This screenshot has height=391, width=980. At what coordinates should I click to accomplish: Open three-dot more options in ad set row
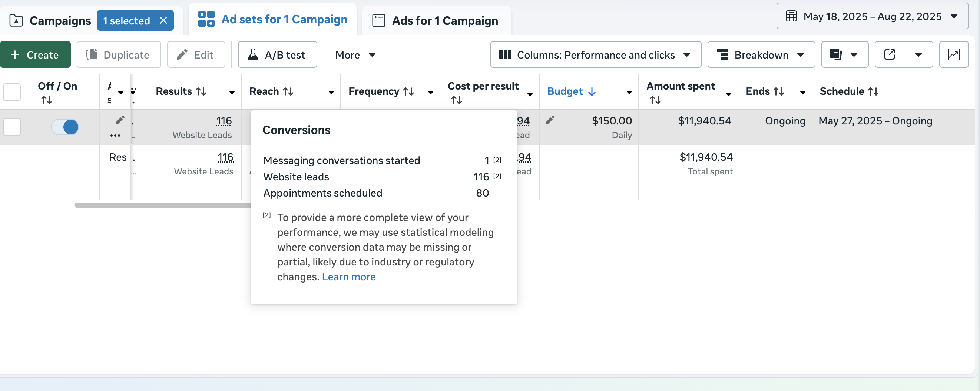tap(115, 136)
